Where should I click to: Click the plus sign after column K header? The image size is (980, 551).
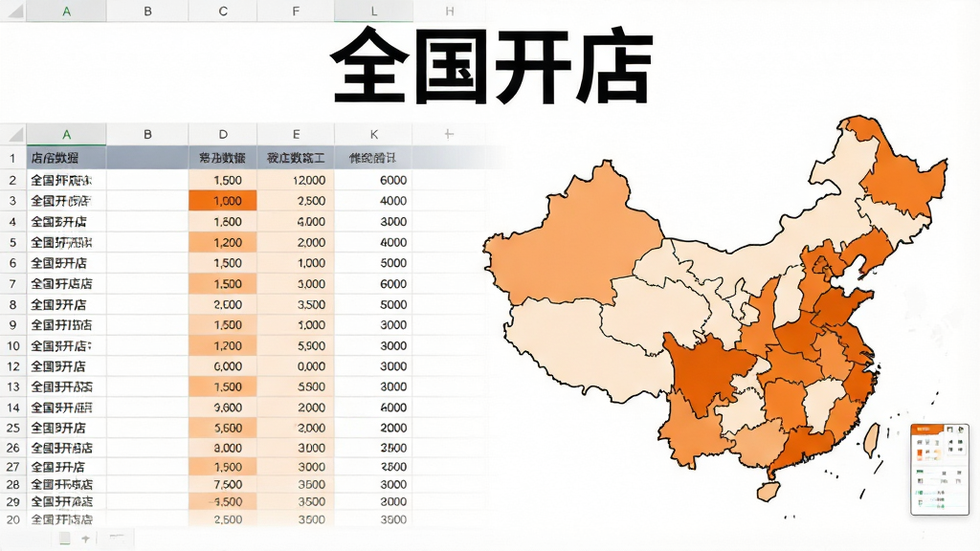click(448, 134)
